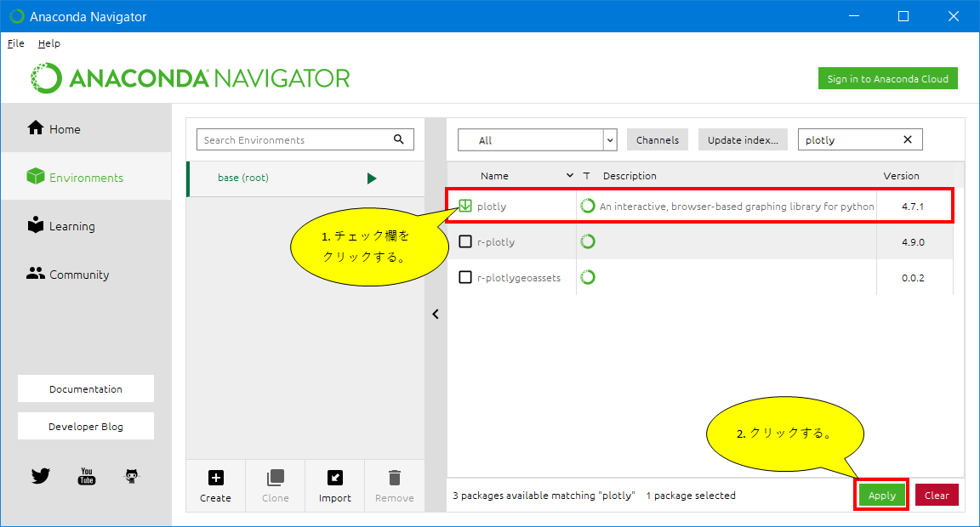Click the r-plotlygeoassets package name
980x527 pixels.
(x=519, y=278)
